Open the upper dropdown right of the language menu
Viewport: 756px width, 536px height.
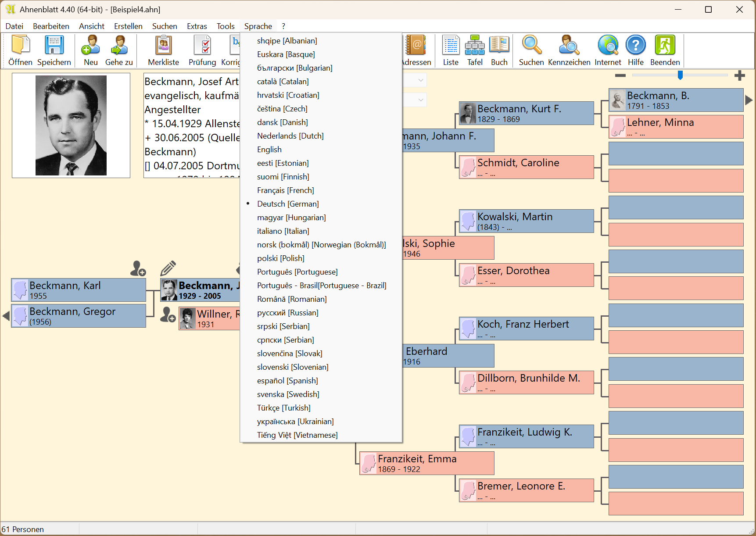(420, 80)
